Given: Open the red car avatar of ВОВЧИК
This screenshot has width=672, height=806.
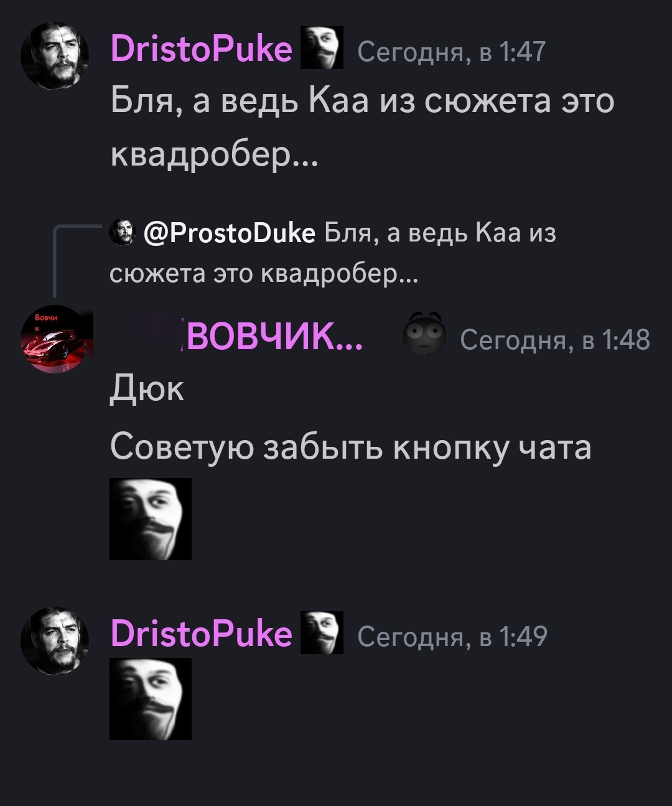Looking at the screenshot, I should click(x=55, y=339).
